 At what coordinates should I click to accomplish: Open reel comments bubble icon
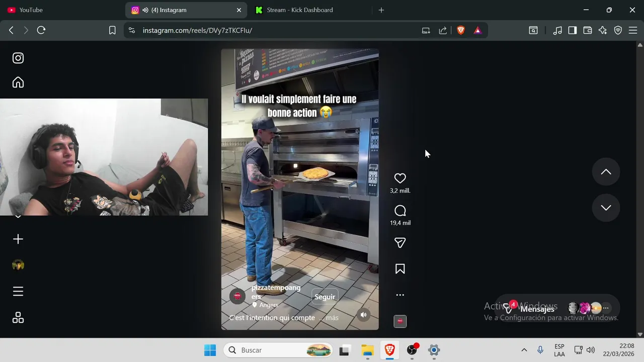(x=400, y=211)
